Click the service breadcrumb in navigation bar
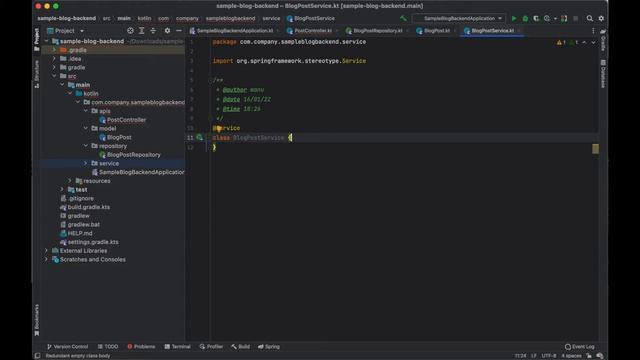Image resolution: width=640 pixels, height=360 pixels. 271,18
